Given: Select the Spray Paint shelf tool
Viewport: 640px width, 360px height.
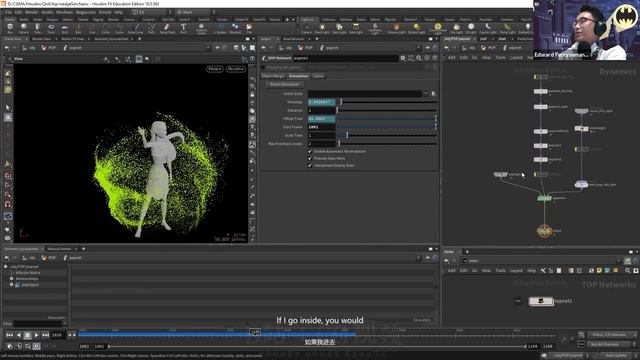Looking at the screenshot, I should 167,28.
